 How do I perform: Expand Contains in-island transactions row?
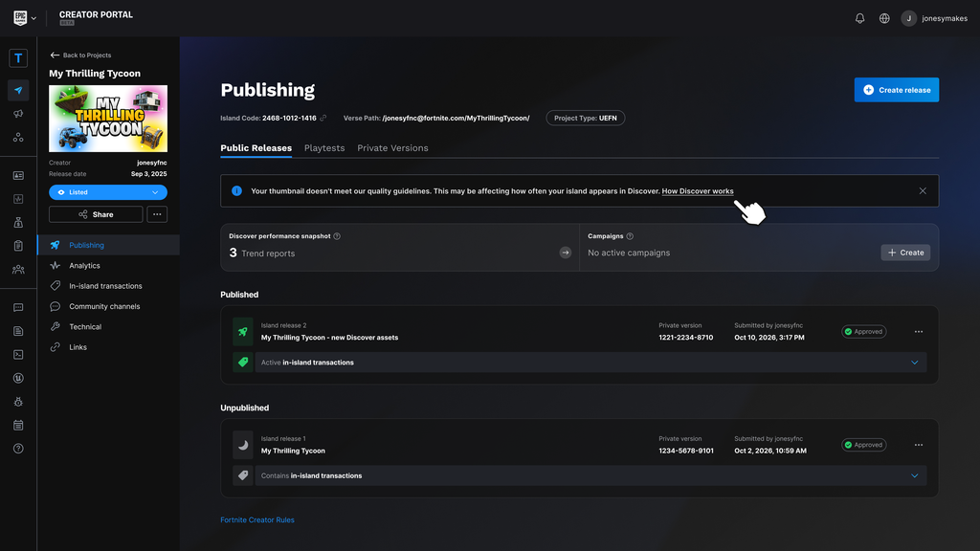point(590,475)
